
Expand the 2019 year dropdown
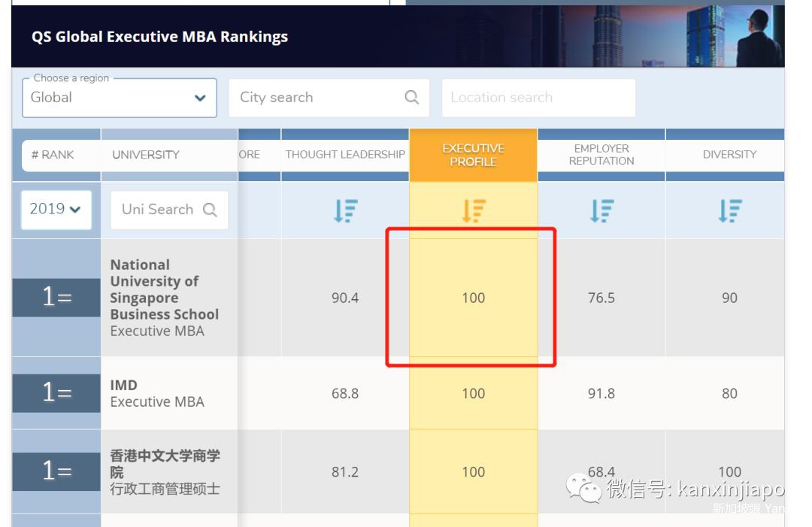click(56, 209)
